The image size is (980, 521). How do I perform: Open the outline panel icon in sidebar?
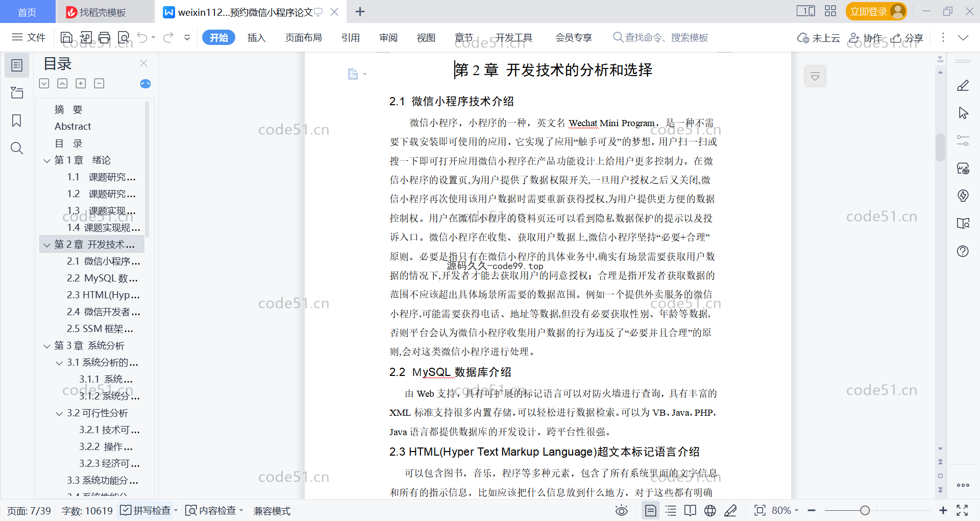coord(17,65)
